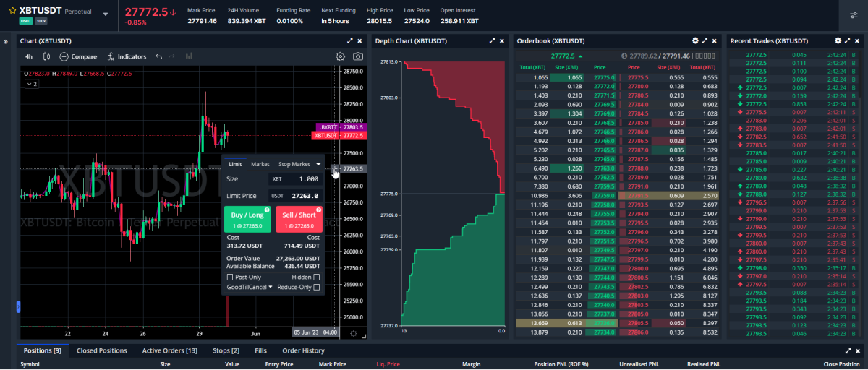
Task: Open the XBTUSDT instrument selector dropdown
Action: (106, 14)
